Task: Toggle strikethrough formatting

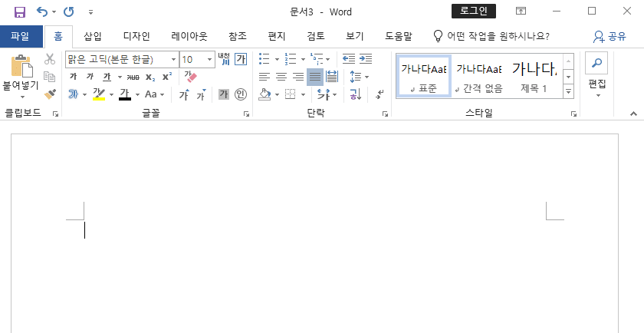Action: coord(133,77)
